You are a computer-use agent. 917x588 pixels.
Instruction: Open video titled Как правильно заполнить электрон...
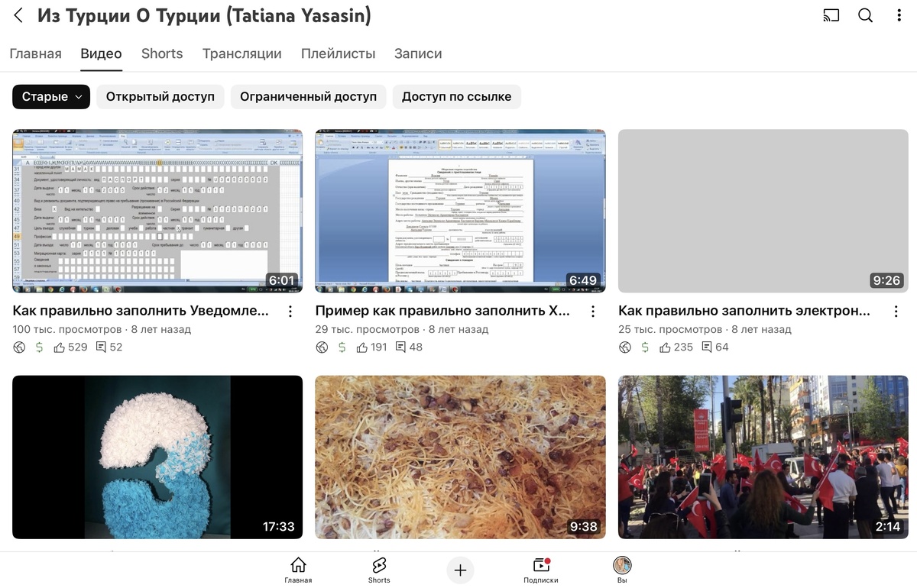(x=744, y=311)
